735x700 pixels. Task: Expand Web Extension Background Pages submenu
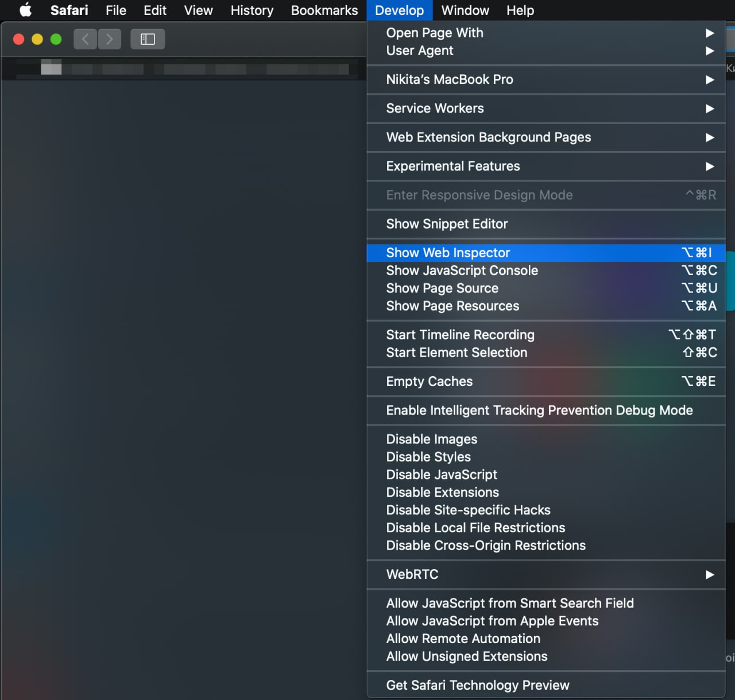(546, 137)
